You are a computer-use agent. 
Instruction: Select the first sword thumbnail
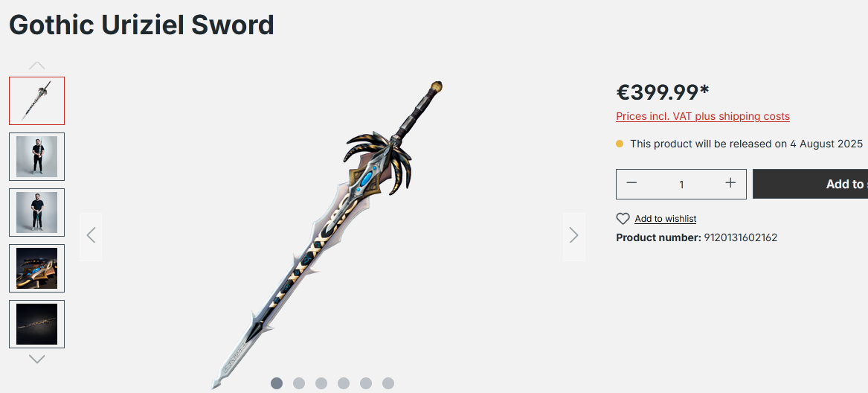(x=36, y=100)
